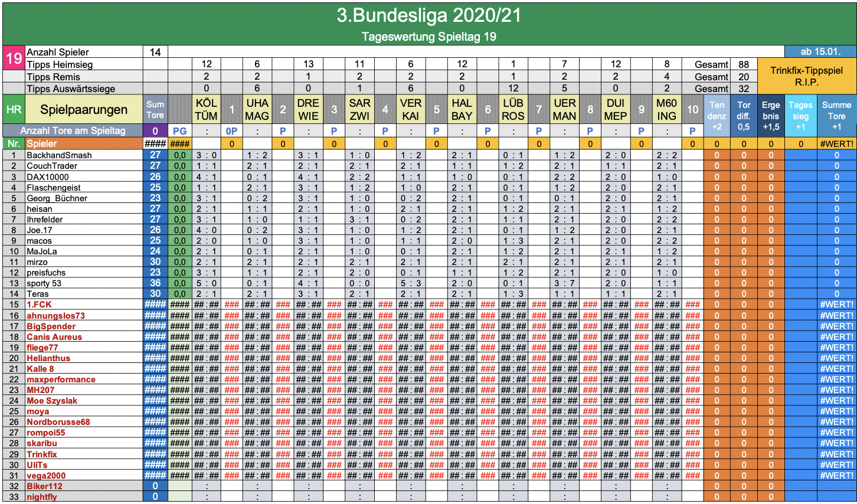Select the 'M60 ING' match header
The width and height of the screenshot is (857, 504).
coord(666,109)
